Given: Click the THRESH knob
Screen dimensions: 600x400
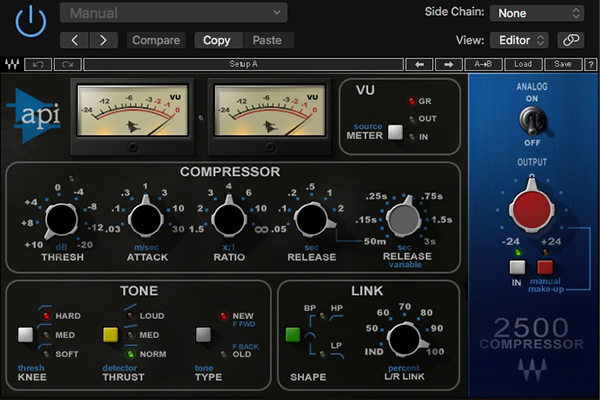Looking at the screenshot, I should pos(61,220).
